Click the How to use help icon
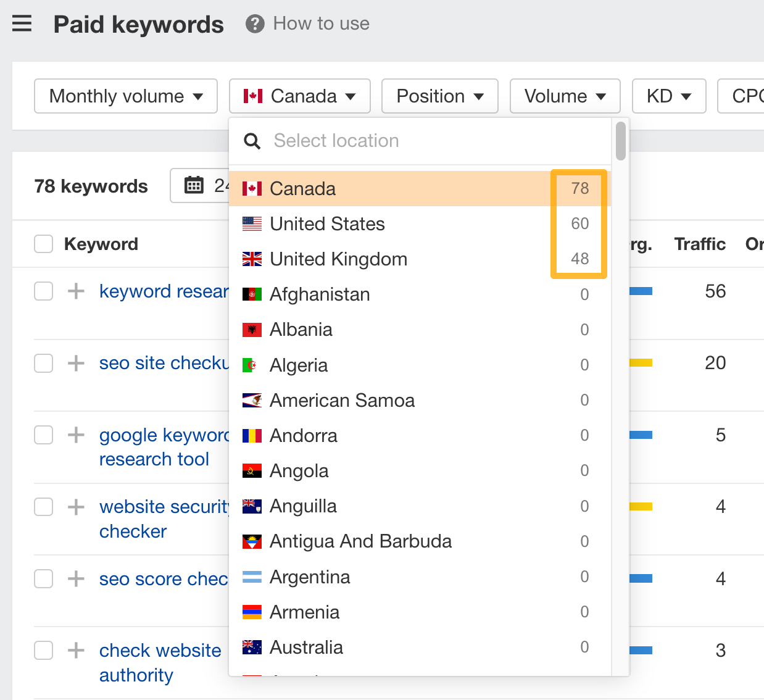This screenshot has height=700, width=764. point(254,23)
